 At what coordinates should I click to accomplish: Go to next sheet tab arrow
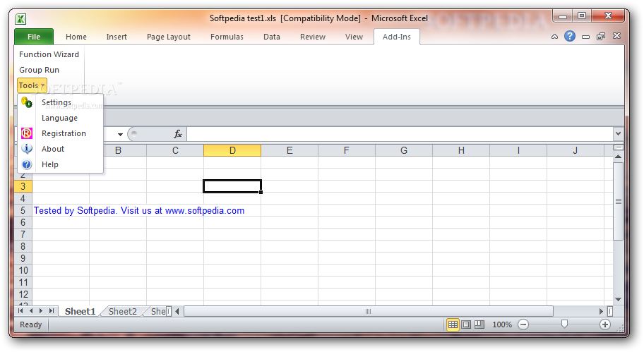[41, 311]
